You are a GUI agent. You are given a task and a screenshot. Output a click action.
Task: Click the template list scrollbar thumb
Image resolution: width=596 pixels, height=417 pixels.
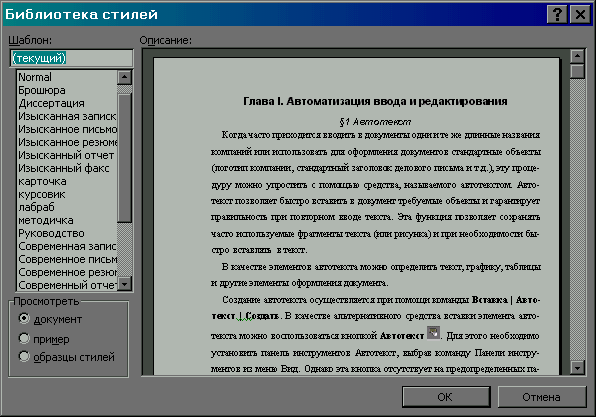pos(124,158)
